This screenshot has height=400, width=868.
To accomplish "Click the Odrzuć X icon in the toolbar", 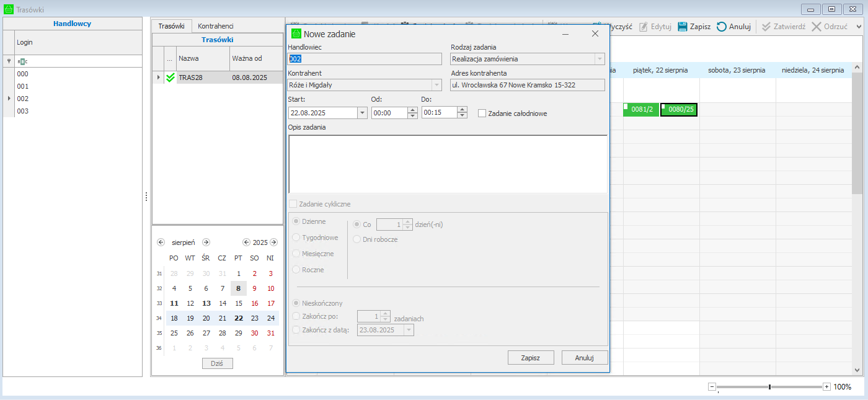I will click(x=817, y=27).
